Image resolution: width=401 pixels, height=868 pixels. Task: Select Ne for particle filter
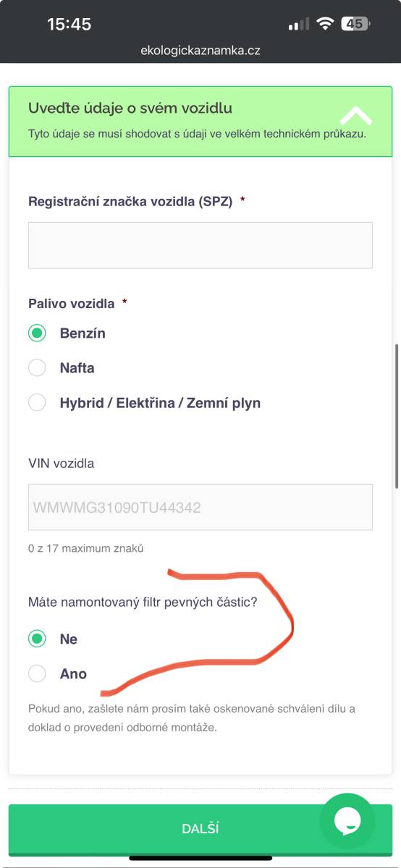pos(37,639)
